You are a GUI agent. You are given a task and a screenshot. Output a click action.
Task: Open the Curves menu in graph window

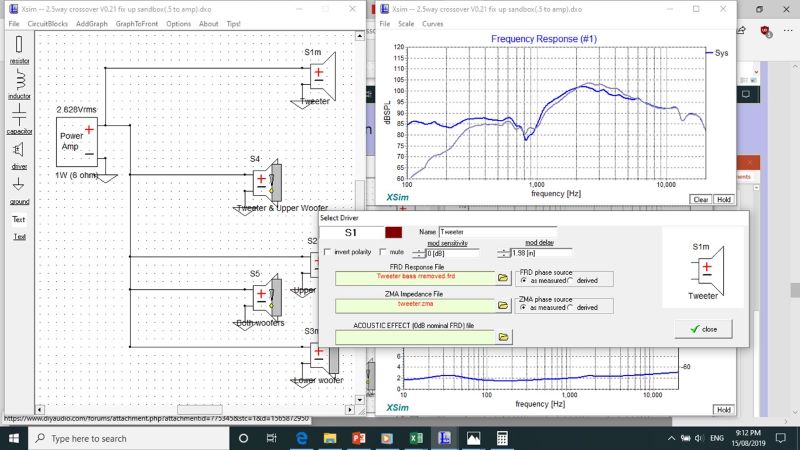(433, 24)
